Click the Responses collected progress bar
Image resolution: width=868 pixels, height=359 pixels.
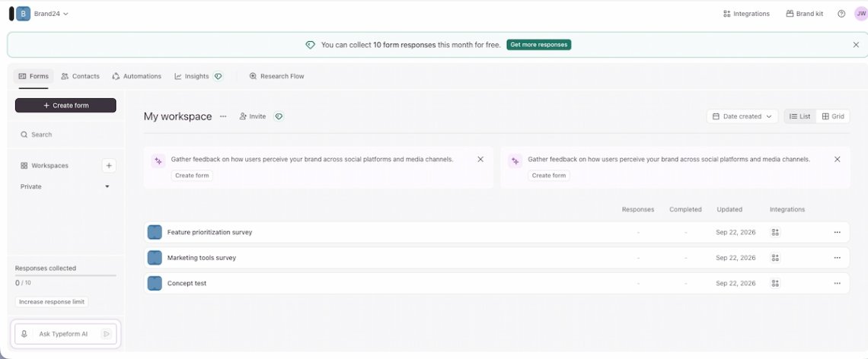(x=65, y=275)
